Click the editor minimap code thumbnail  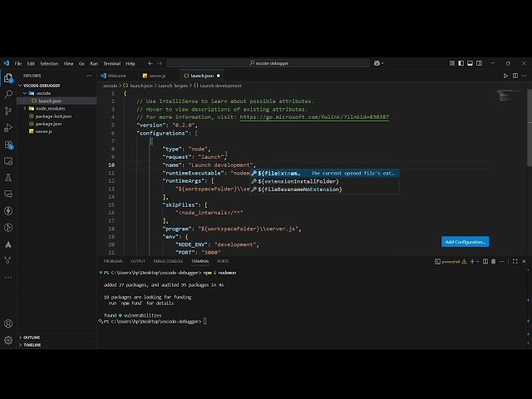pyautogui.click(x=508, y=96)
